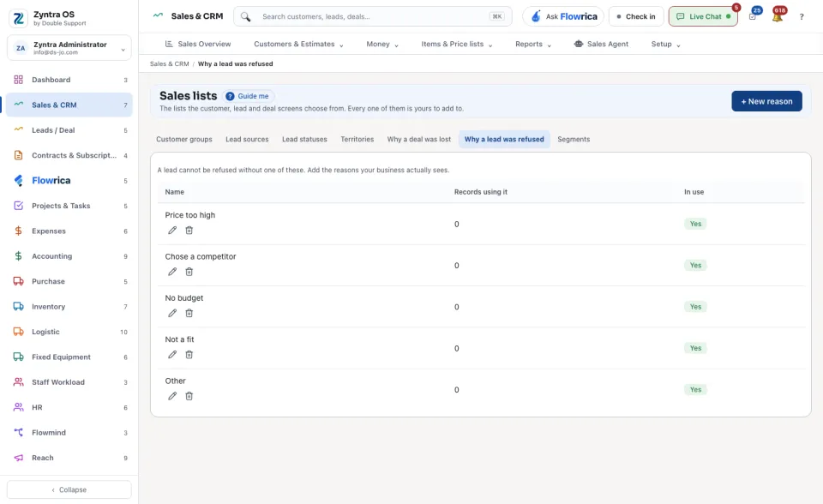Go to Sales Overview
This screenshot has width=823, height=504.
pyautogui.click(x=198, y=44)
